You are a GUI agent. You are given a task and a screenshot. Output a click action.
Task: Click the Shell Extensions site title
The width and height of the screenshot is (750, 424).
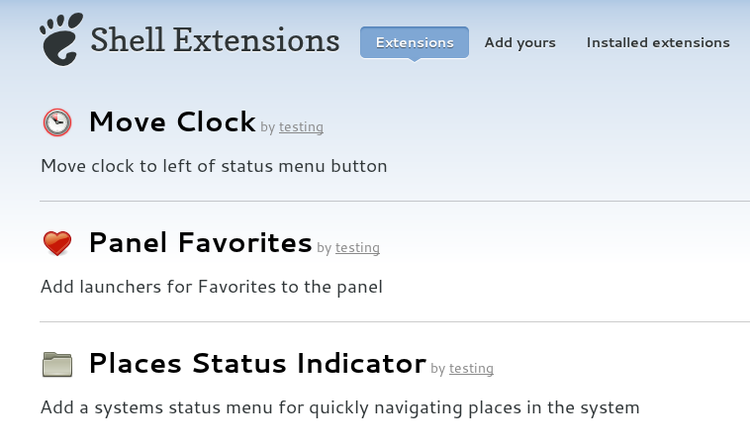215,40
